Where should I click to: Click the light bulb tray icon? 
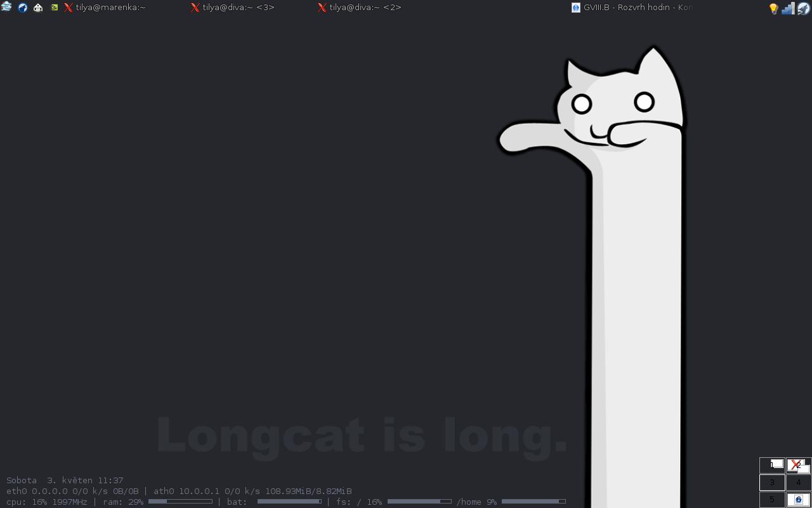773,8
